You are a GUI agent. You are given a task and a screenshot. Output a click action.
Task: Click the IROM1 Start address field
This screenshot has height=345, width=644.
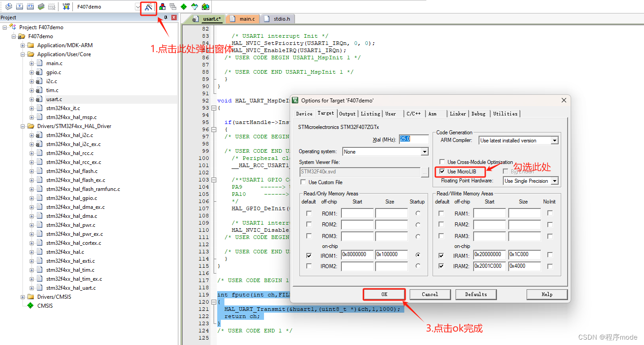tap(357, 255)
